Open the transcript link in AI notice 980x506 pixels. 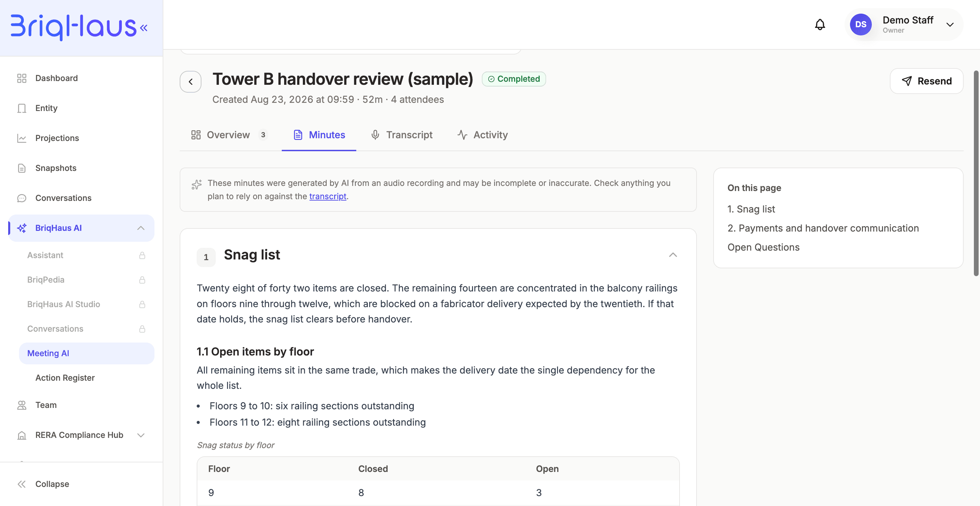point(328,196)
